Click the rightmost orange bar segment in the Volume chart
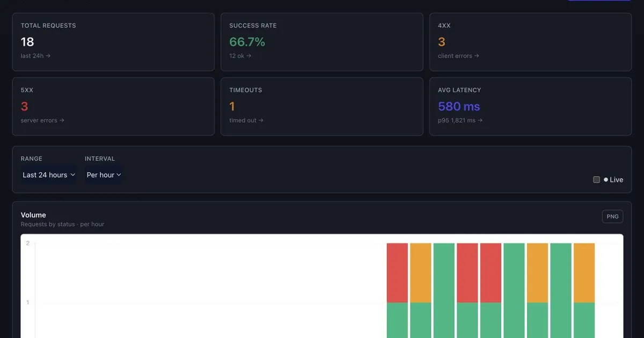Screen dimensions: 644x338 [x=584, y=273]
